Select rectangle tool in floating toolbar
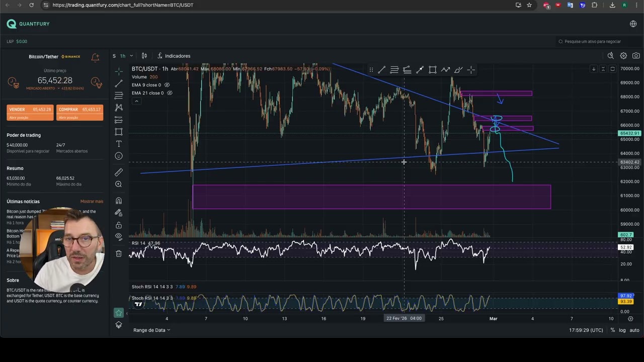This screenshot has height=362, width=644. point(433,70)
